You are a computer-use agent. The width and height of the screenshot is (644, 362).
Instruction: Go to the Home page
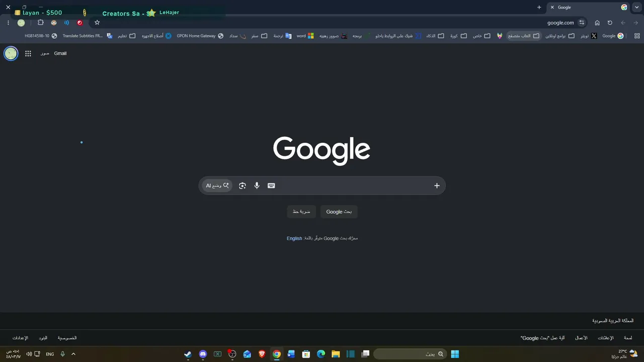click(x=597, y=23)
